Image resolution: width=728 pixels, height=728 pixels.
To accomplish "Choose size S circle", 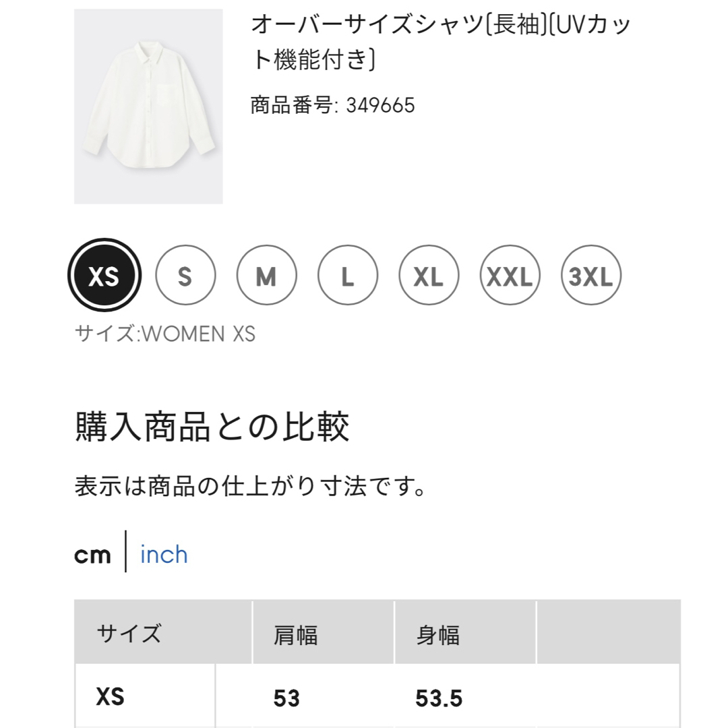I will click(x=185, y=275).
